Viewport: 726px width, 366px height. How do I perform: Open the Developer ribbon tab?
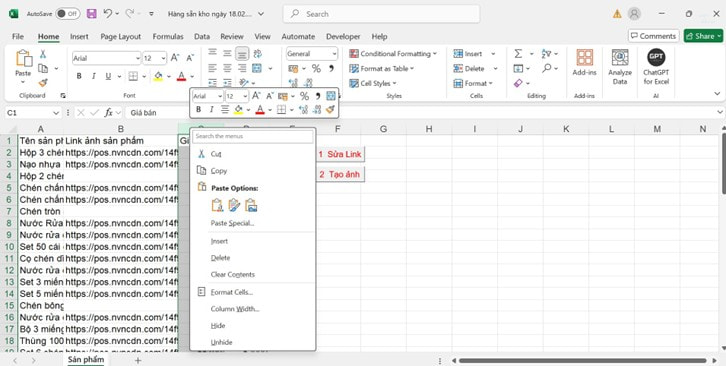tap(343, 36)
